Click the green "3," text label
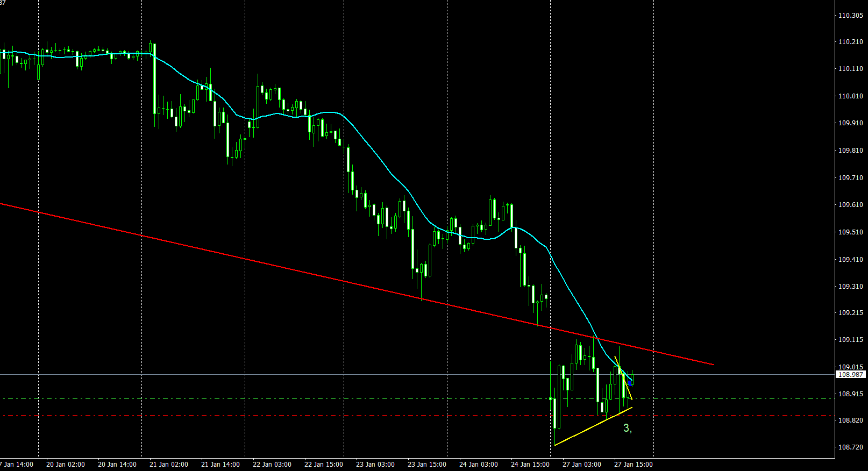The width and height of the screenshot is (868, 471). coord(628,429)
